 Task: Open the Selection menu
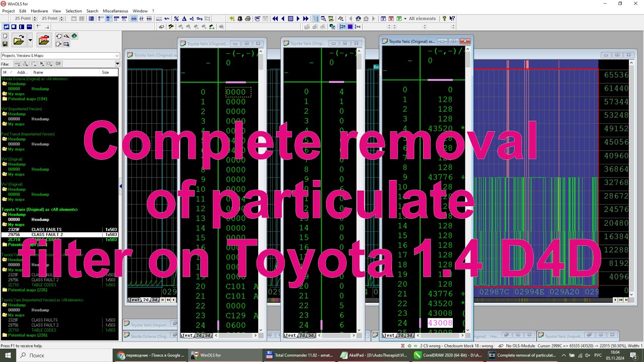coord(73,11)
